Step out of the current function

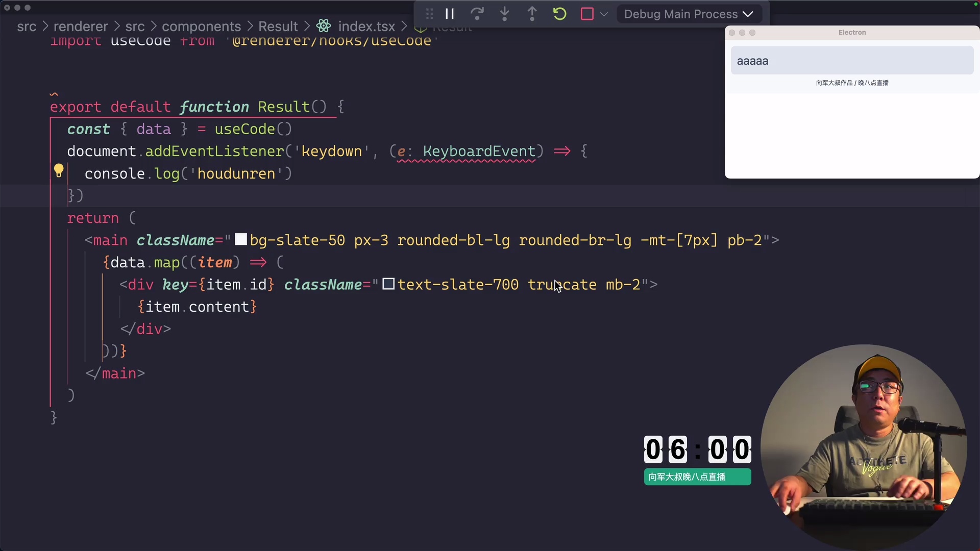[532, 14]
